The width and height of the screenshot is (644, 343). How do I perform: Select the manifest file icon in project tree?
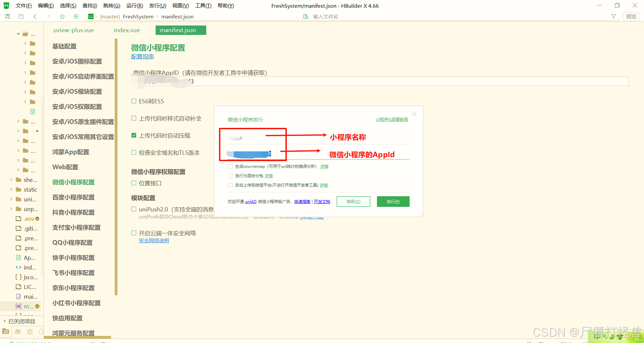pos(18,306)
